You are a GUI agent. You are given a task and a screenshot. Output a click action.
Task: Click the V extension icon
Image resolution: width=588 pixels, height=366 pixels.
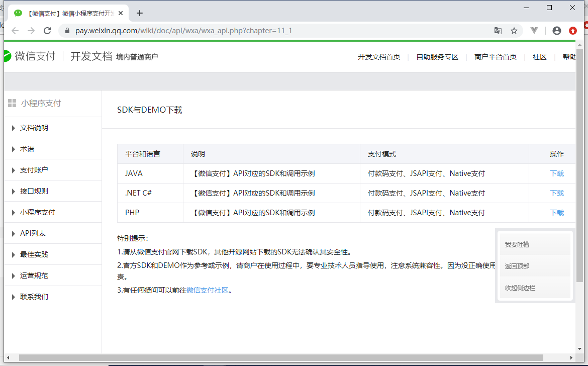534,31
